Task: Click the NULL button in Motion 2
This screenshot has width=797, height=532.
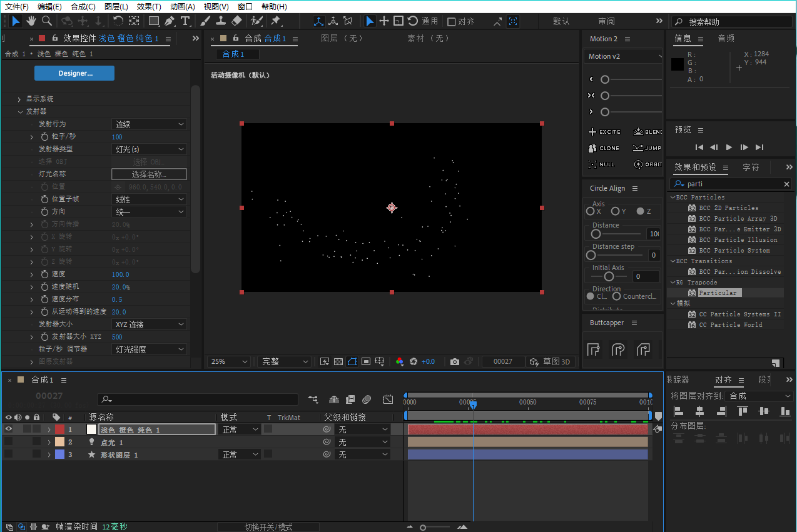Action: tap(601, 164)
